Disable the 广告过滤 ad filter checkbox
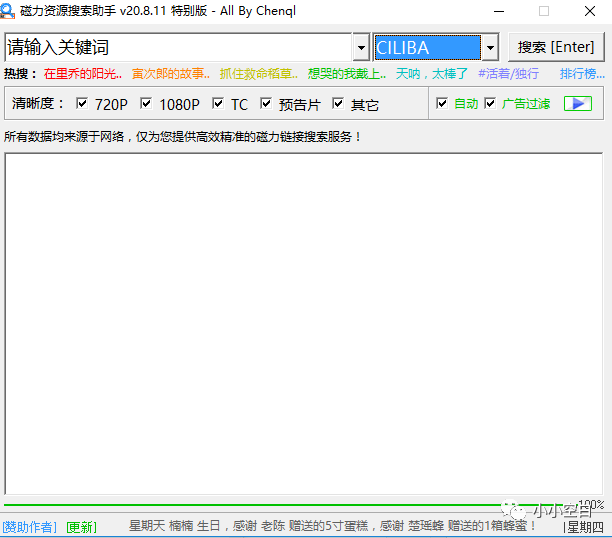Image resolution: width=612 pixels, height=538 pixels. click(x=490, y=104)
